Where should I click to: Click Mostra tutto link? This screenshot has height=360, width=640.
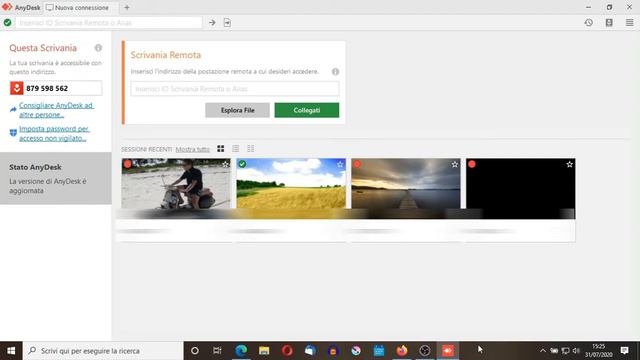(x=192, y=149)
